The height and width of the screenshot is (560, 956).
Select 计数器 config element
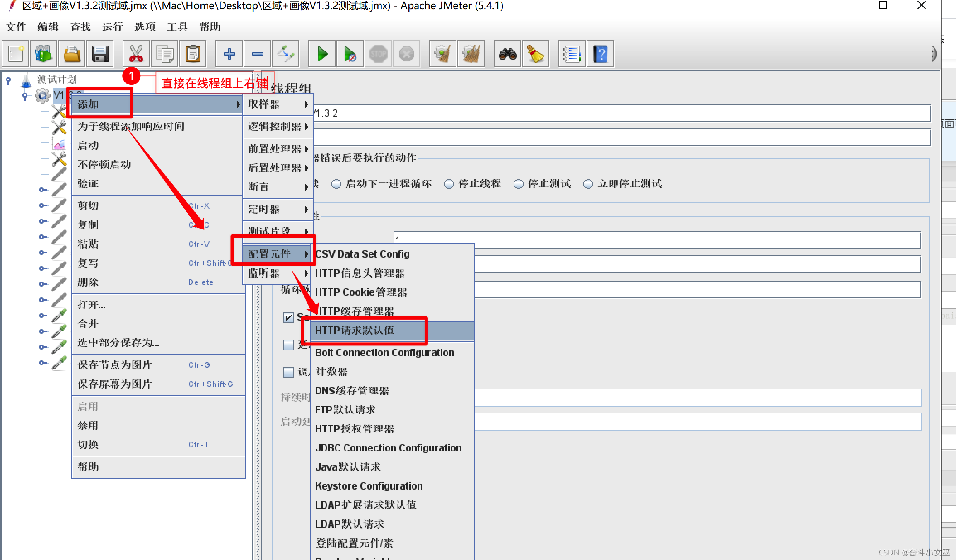tap(392, 372)
